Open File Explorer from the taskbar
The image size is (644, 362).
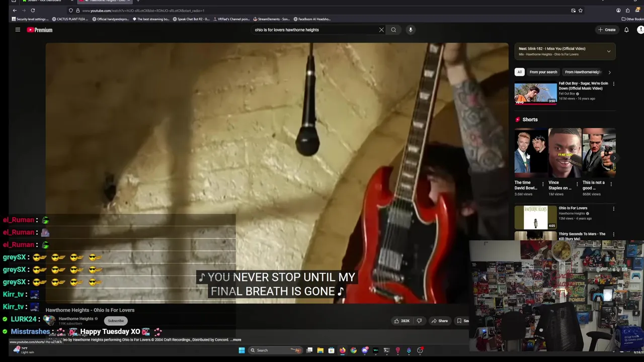point(320,350)
